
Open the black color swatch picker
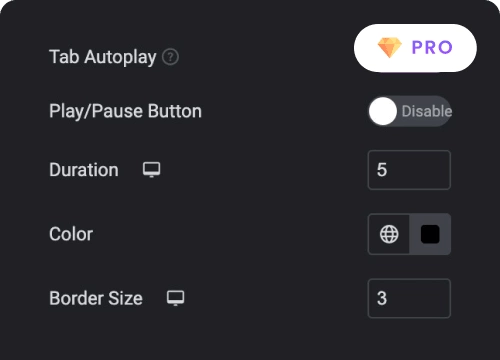(x=430, y=234)
